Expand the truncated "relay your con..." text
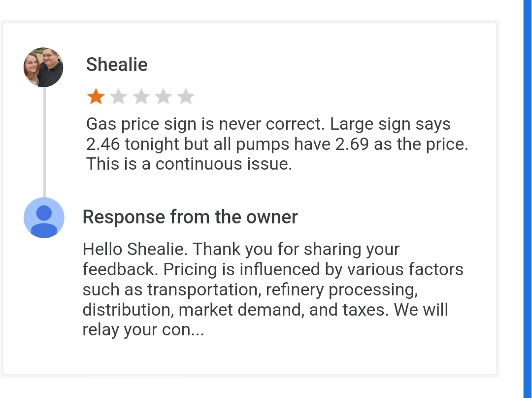The width and height of the screenshot is (532, 398). pos(143,330)
